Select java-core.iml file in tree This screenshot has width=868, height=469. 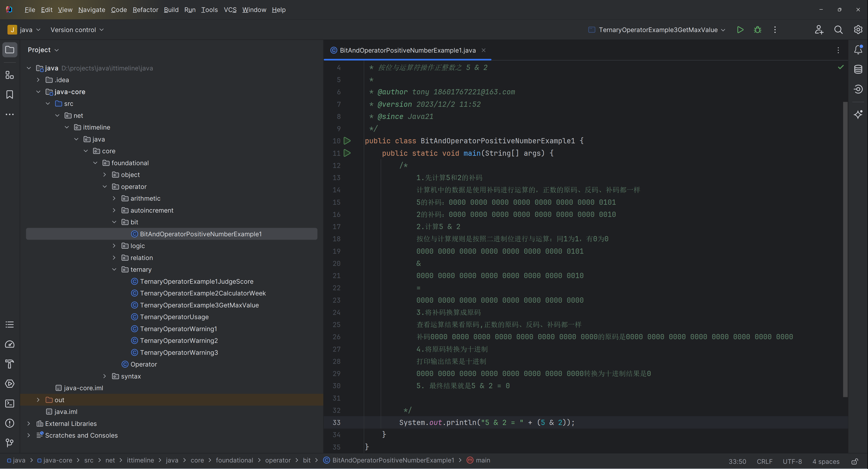tap(83, 388)
